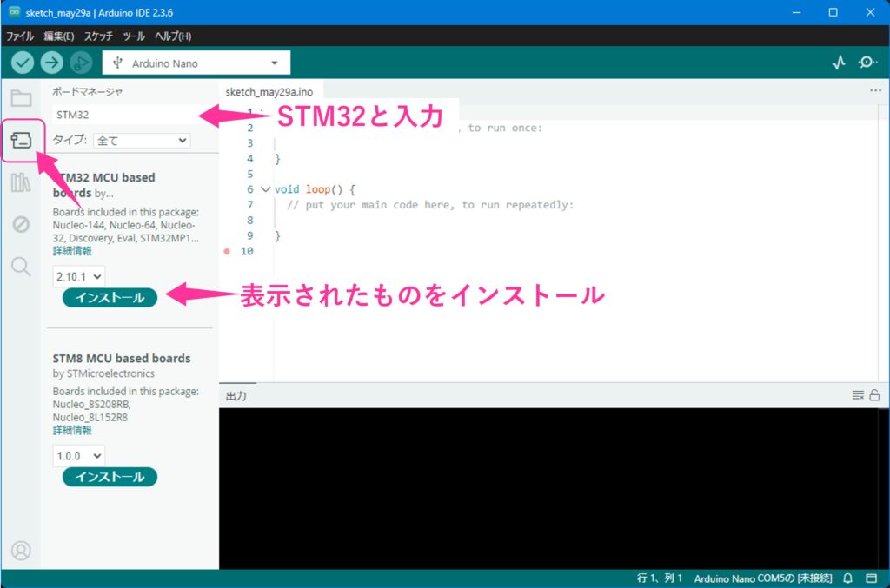The width and height of the screenshot is (890, 588).
Task: Open notifications bell in status bar
Action: [x=847, y=578]
